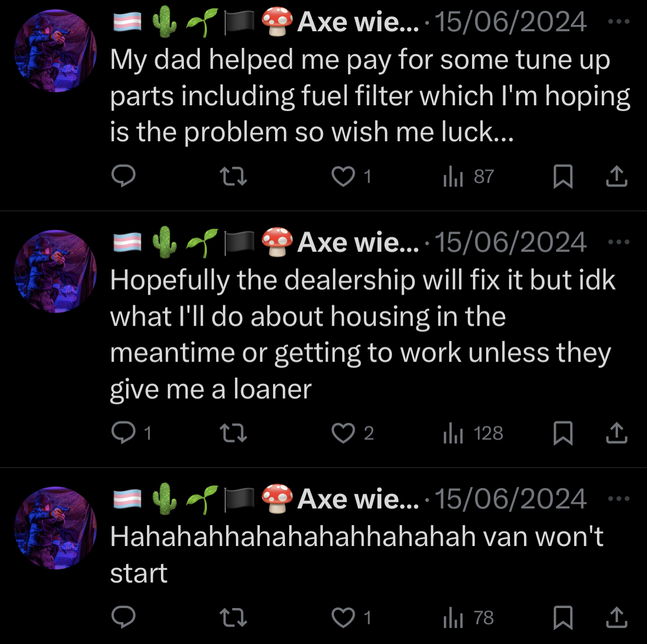Reply to the fuel filter tweet
Image resolution: width=647 pixels, height=644 pixels.
click(123, 176)
